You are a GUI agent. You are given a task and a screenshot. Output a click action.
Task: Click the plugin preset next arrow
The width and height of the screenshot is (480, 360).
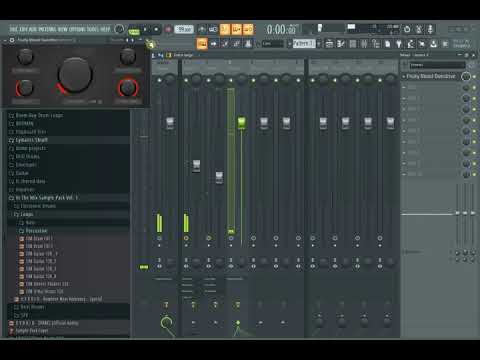133,40
